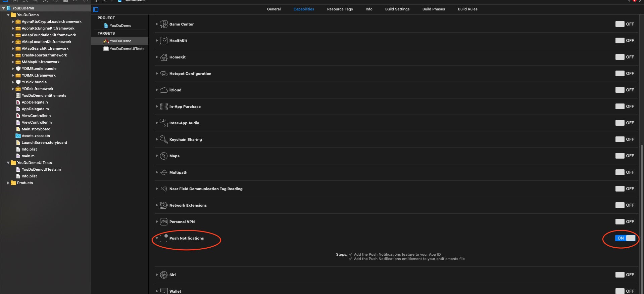This screenshot has width=644, height=294.
Task: Enable the Siri capability switch
Action: [x=624, y=275]
